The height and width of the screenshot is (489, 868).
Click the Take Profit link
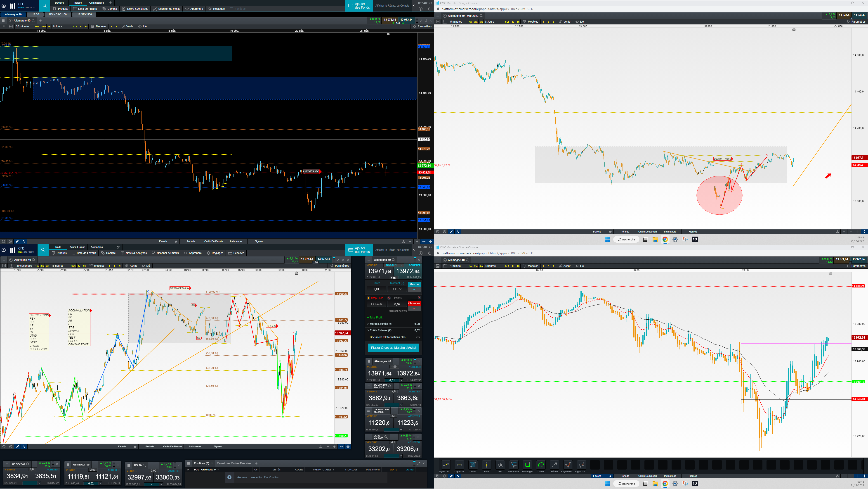(375, 317)
